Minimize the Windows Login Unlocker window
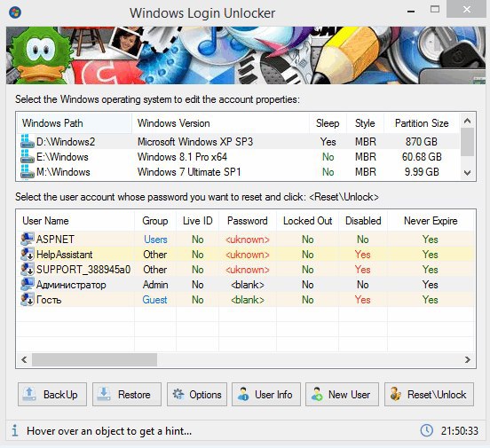Image resolution: width=490 pixels, height=448 pixels. pos(411,12)
